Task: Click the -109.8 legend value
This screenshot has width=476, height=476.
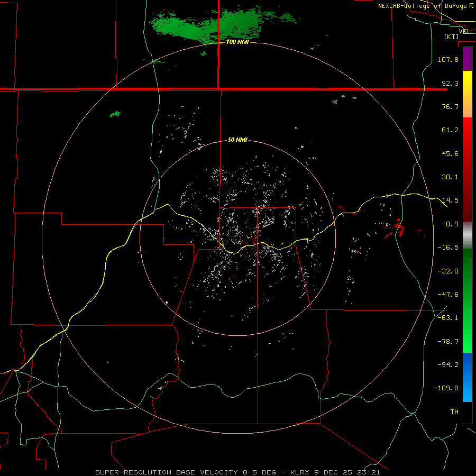Action: coord(446,388)
